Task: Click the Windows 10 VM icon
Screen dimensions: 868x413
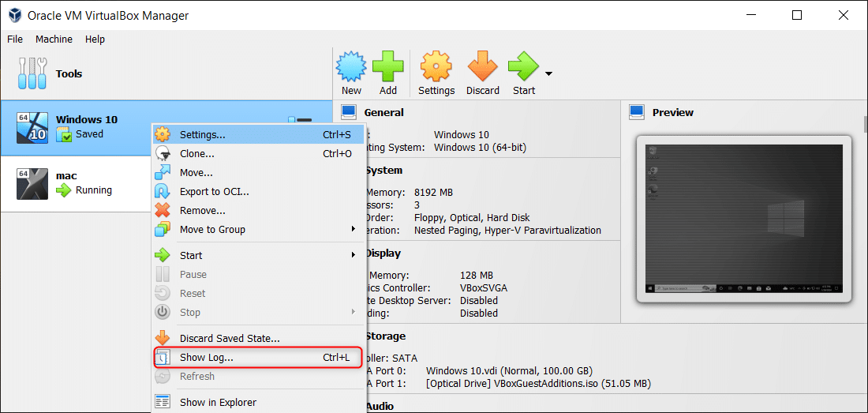Action: click(32, 128)
